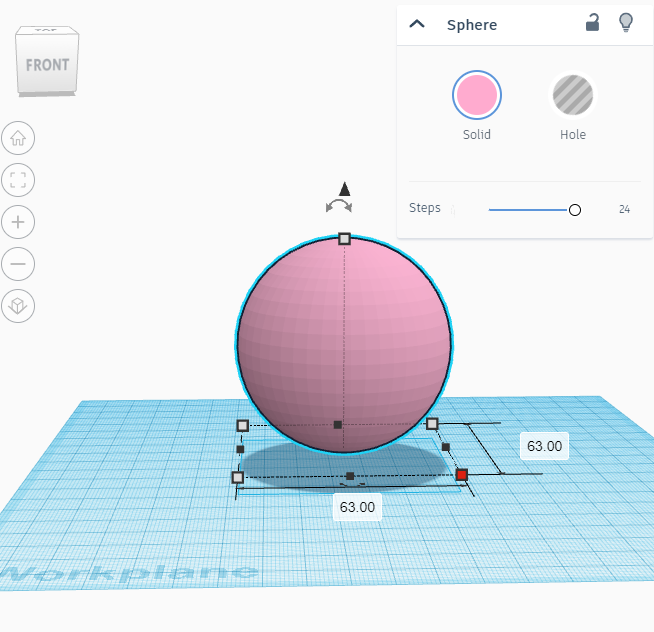Click the Fit all in view icon
Image resolution: width=654 pixels, height=632 pixels.
point(18,180)
